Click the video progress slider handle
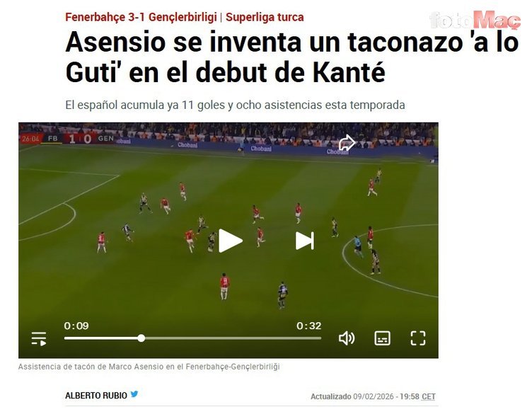 pyautogui.click(x=141, y=338)
